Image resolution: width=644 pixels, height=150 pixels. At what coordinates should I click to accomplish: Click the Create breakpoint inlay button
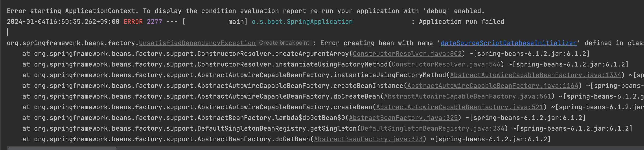pyautogui.click(x=284, y=43)
